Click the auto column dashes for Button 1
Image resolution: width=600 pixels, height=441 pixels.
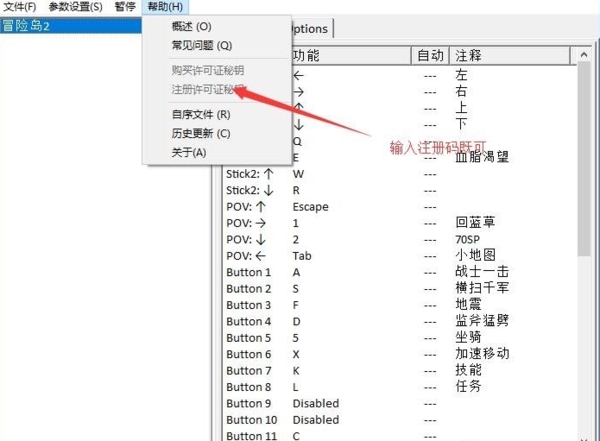[x=430, y=273]
